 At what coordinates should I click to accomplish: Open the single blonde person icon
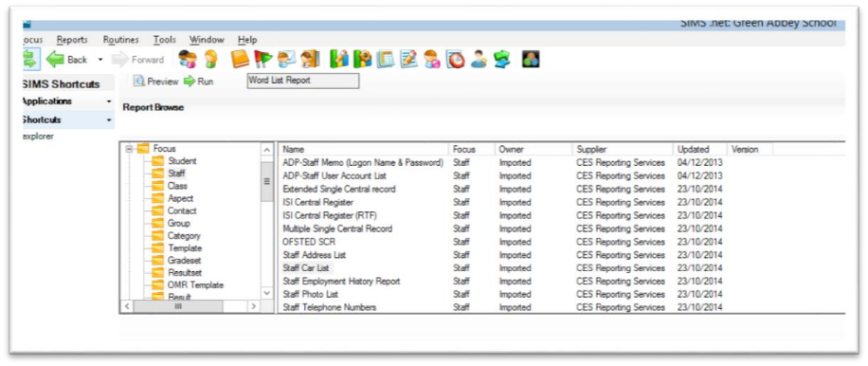(210, 59)
